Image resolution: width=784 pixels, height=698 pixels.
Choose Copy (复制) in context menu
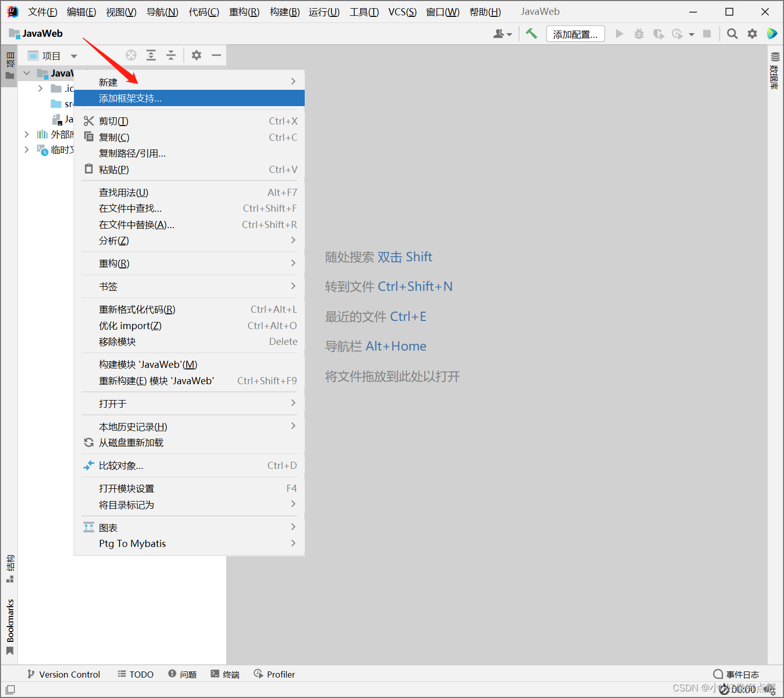tap(189, 137)
